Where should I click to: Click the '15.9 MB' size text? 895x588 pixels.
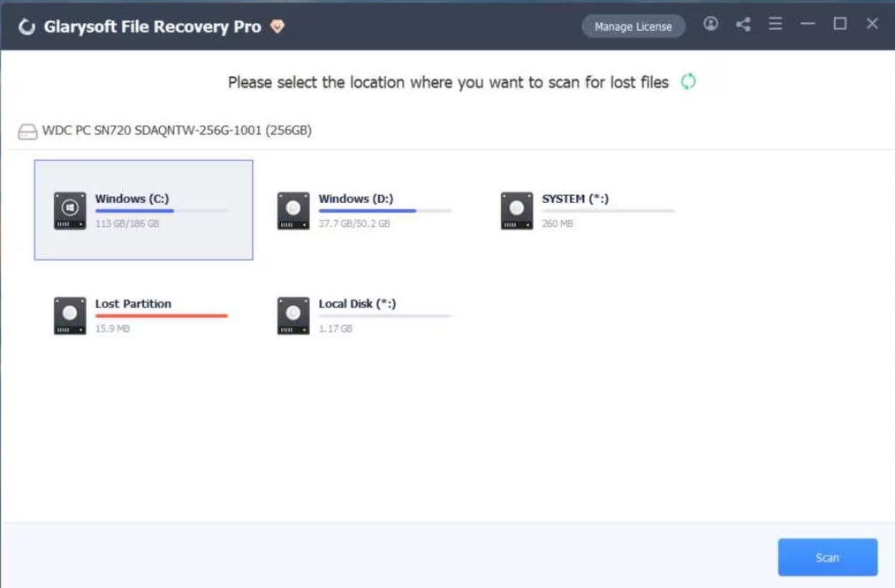112,328
